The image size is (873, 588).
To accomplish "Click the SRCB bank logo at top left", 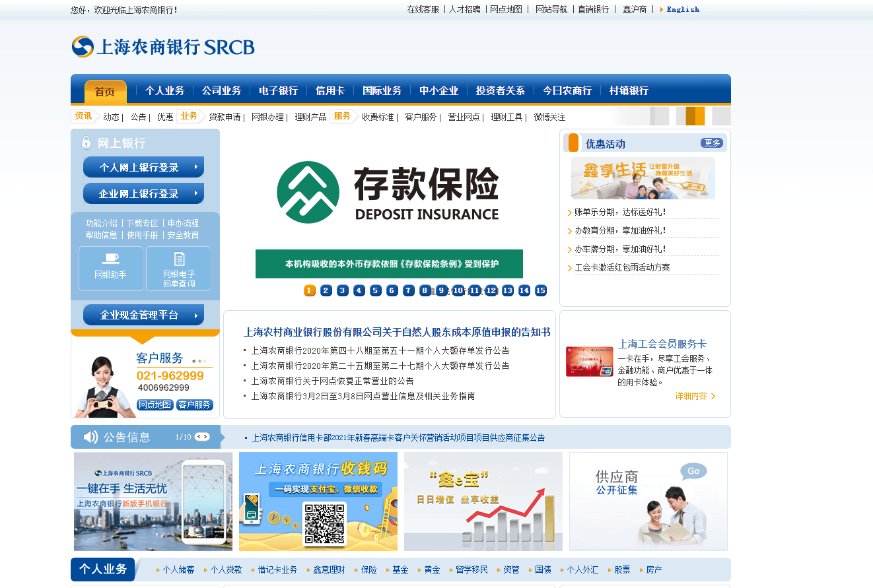I will 162,46.
